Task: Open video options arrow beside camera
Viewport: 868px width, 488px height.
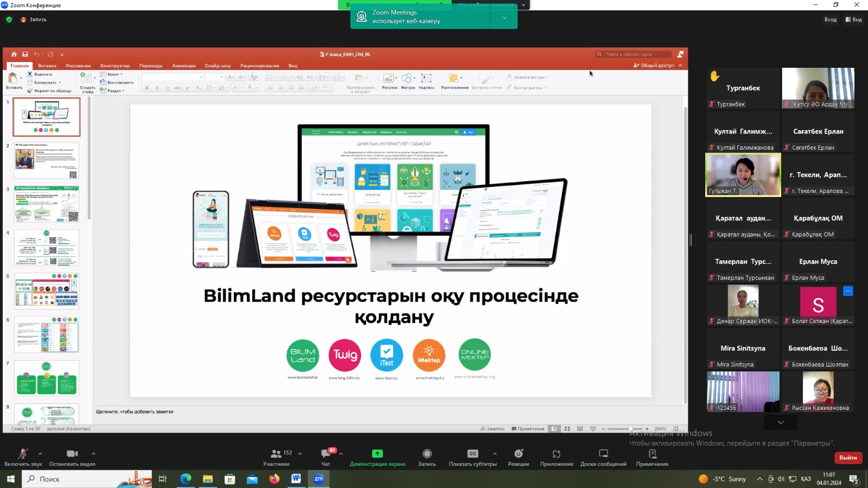Action: pyautogui.click(x=93, y=454)
